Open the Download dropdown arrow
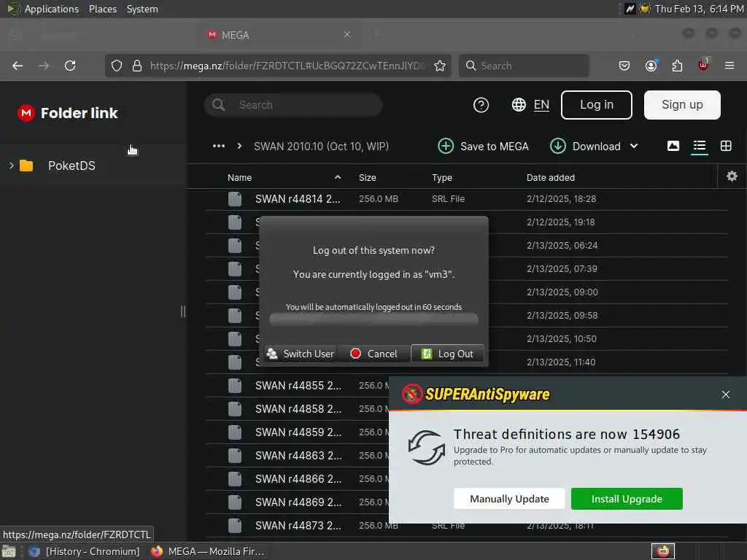The image size is (747, 560). (x=634, y=146)
